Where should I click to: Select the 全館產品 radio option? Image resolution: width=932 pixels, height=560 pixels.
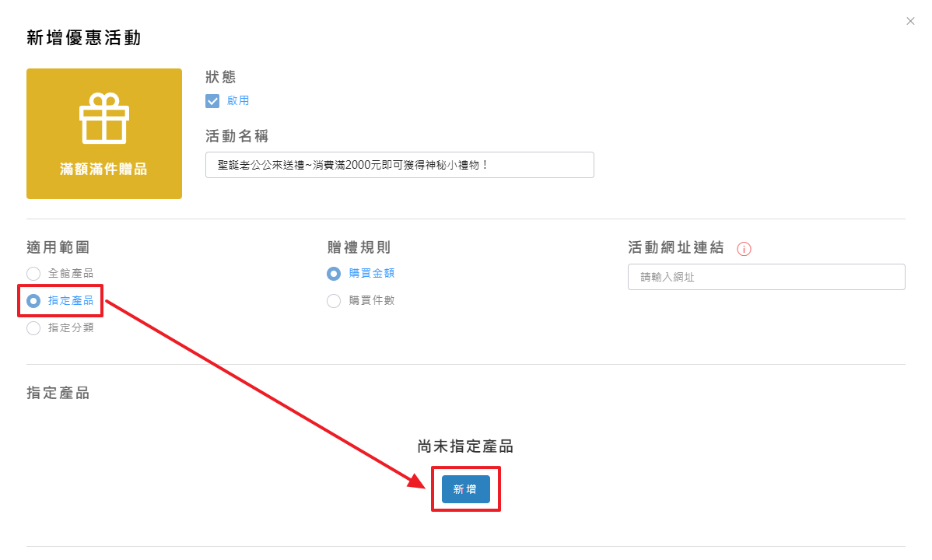[33, 274]
